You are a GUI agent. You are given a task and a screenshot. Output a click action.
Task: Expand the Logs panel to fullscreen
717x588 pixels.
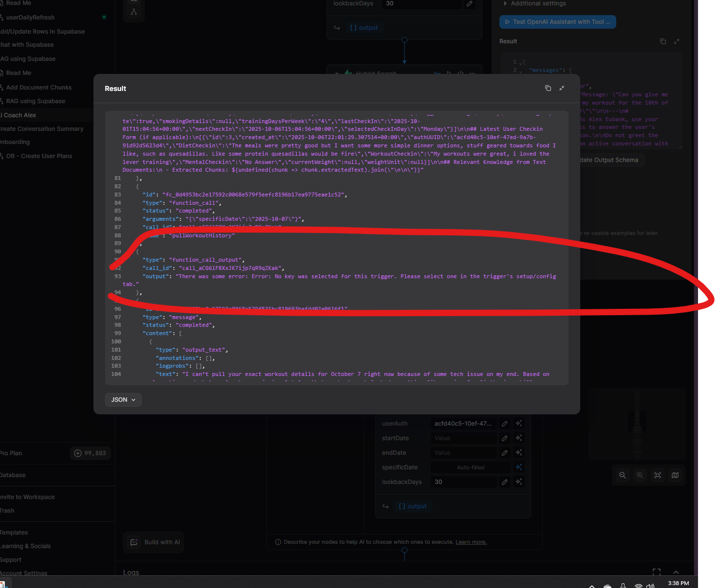click(657, 572)
